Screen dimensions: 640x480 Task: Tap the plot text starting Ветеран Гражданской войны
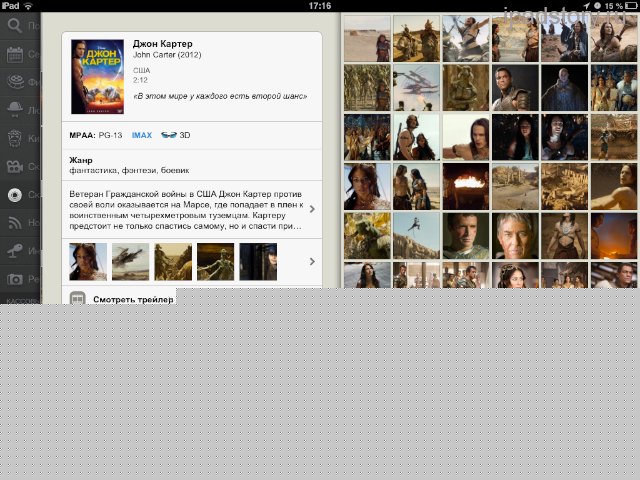click(x=186, y=210)
